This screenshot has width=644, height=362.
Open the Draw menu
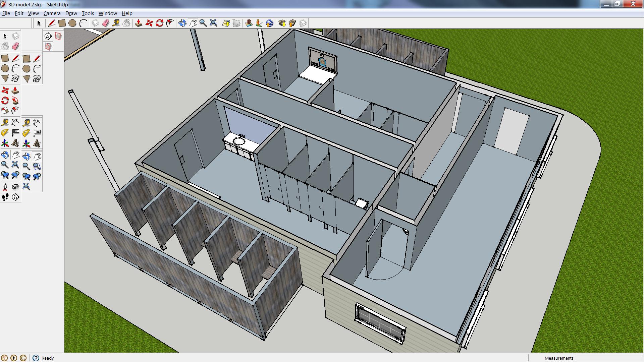pos(71,13)
